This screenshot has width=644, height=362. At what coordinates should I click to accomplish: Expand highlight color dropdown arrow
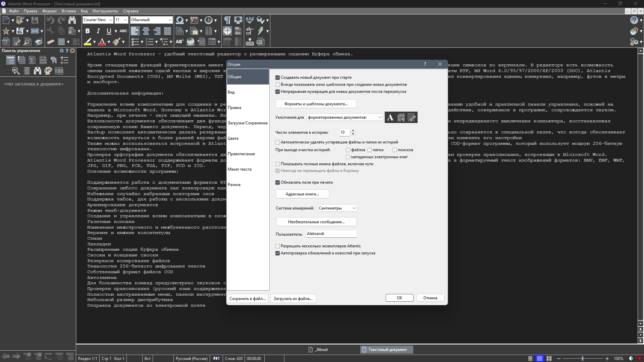coord(94,42)
